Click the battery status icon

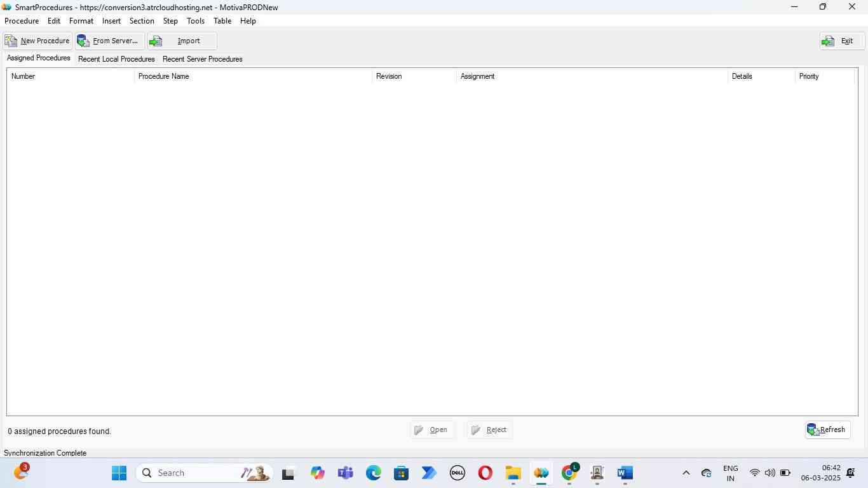785,473
